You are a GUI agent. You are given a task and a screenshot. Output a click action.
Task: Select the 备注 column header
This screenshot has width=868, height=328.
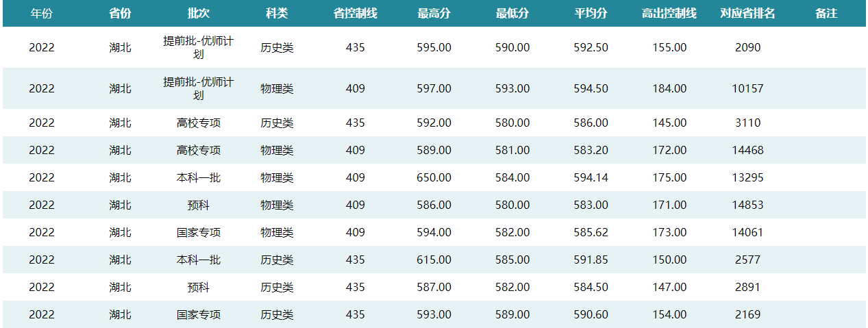[826, 14]
